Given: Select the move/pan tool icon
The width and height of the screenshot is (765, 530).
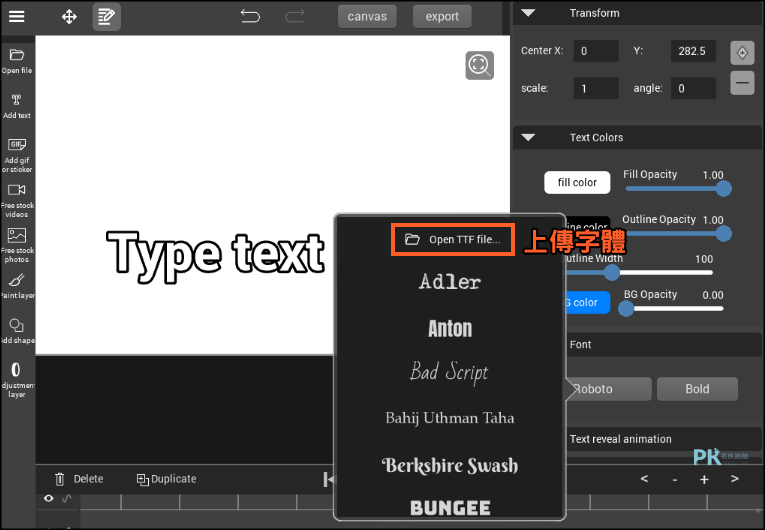Looking at the screenshot, I should (x=69, y=17).
